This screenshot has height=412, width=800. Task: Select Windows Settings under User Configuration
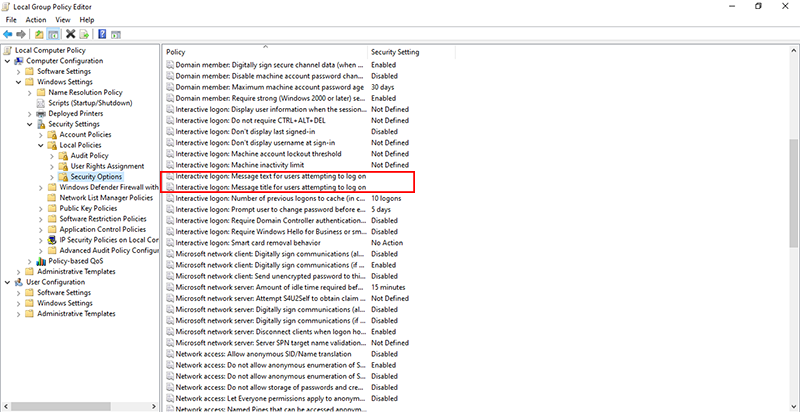[x=65, y=303]
